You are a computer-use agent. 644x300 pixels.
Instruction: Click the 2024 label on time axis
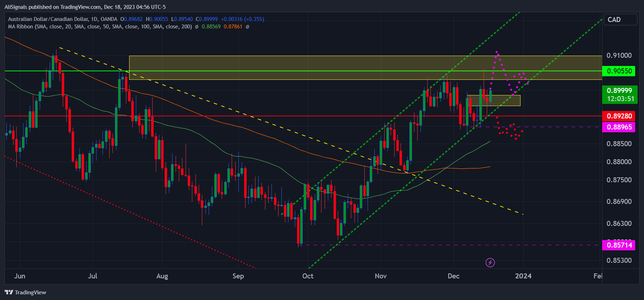click(x=523, y=276)
